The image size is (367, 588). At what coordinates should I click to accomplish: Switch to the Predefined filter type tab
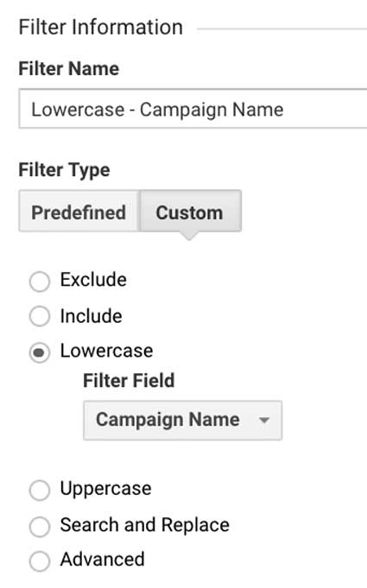(x=79, y=211)
